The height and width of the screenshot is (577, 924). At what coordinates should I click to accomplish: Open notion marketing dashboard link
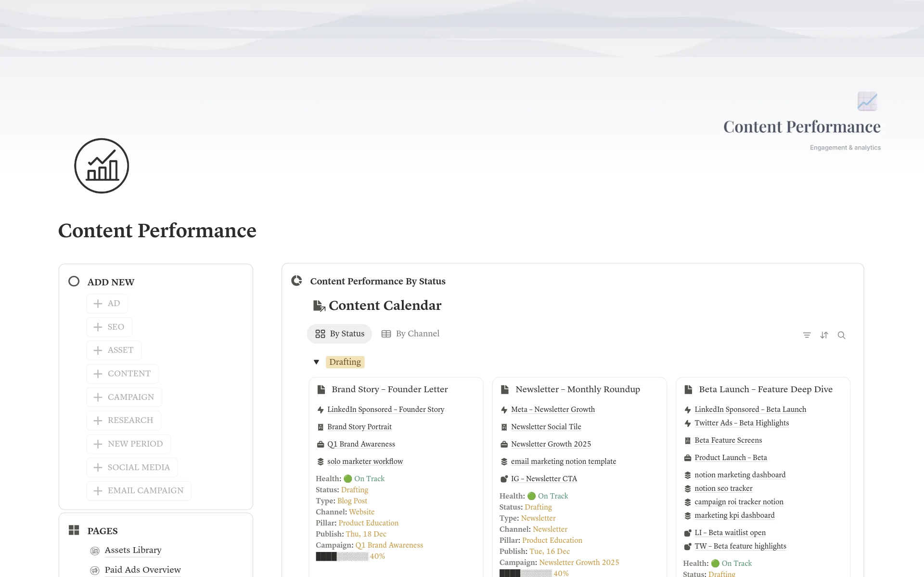(740, 475)
